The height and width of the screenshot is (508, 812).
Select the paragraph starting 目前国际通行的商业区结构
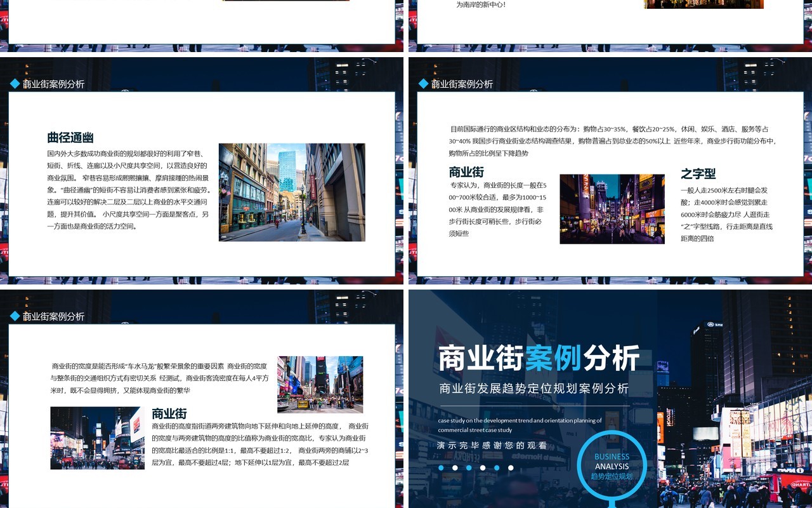(x=613, y=141)
